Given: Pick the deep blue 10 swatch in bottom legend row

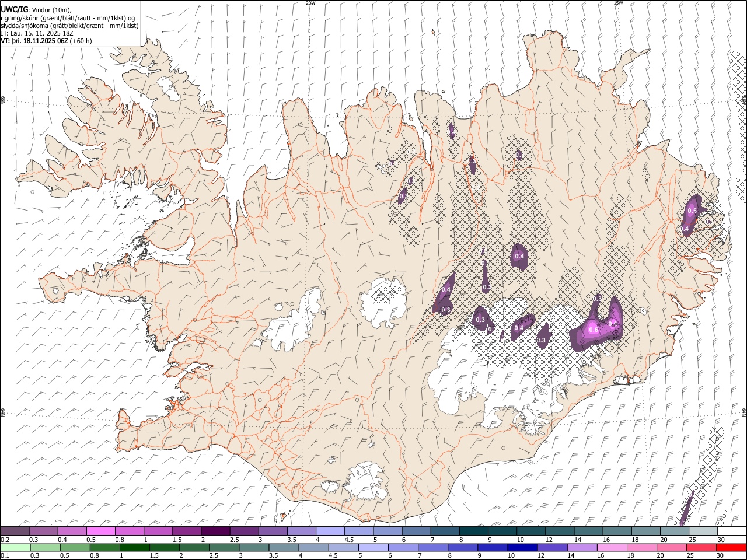Looking at the screenshot, I should (x=522, y=547).
